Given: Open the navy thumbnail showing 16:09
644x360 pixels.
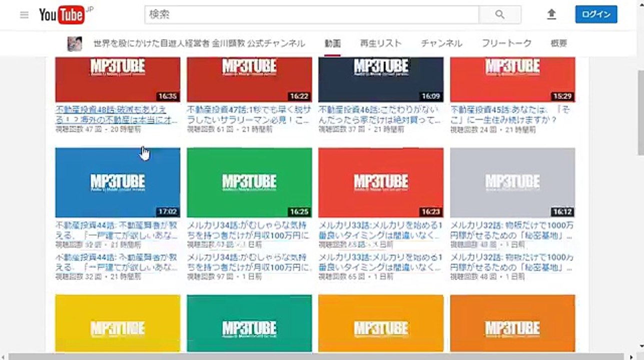Looking at the screenshot, I should 381,79.
